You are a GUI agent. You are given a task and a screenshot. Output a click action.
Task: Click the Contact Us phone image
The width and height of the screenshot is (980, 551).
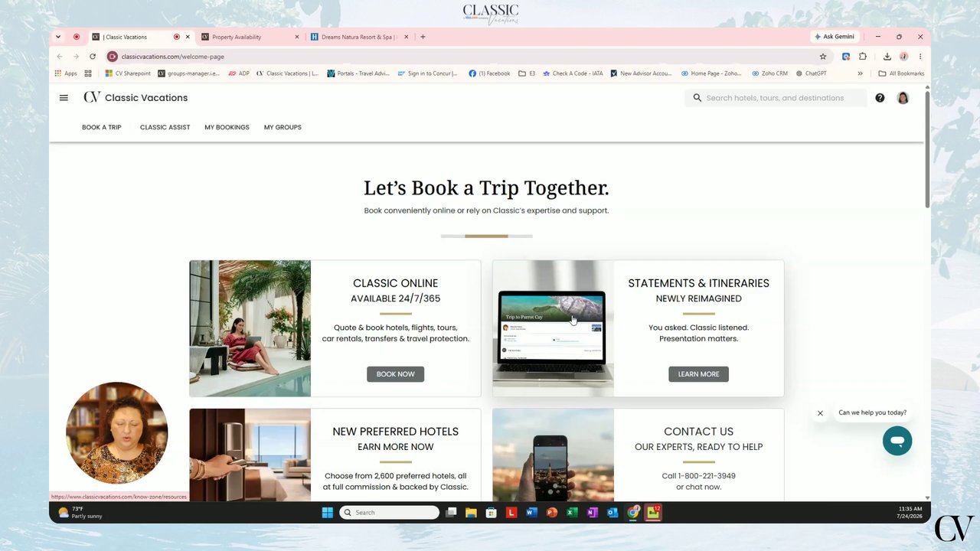tap(553, 455)
